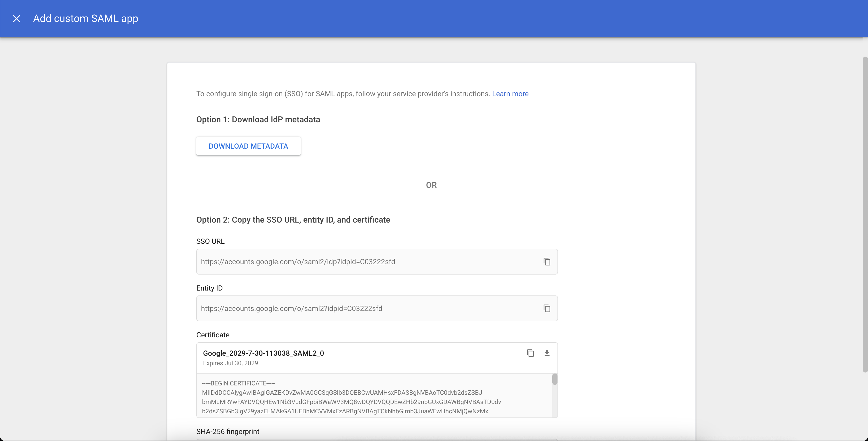Click the DOWNLOAD METADATA button
This screenshot has height=441, width=868.
(248, 146)
